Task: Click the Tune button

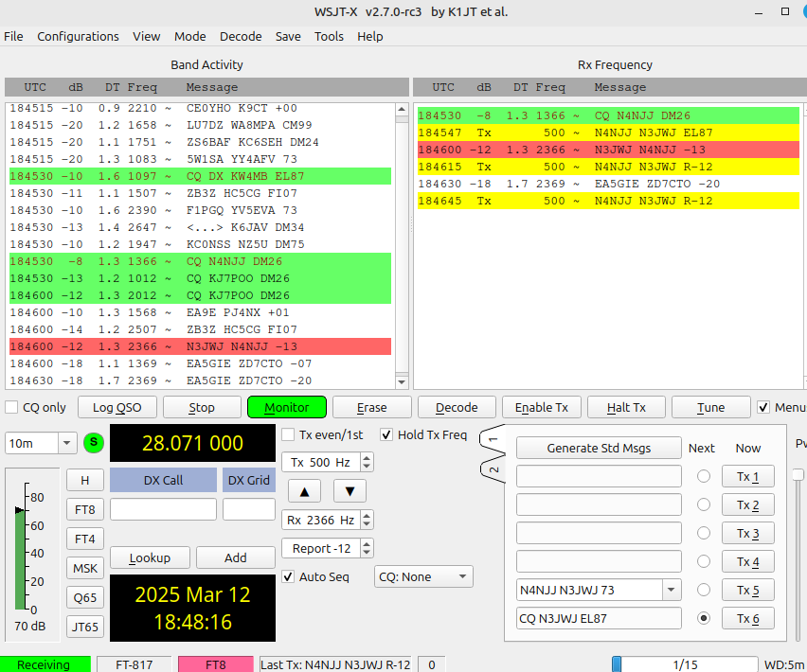Action: [x=710, y=407]
